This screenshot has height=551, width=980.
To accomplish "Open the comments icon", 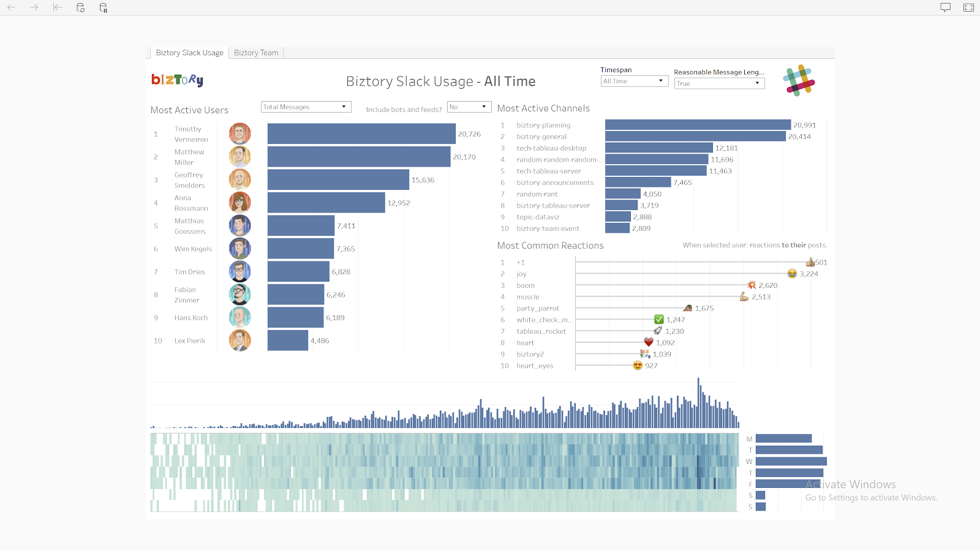I will pyautogui.click(x=946, y=7).
